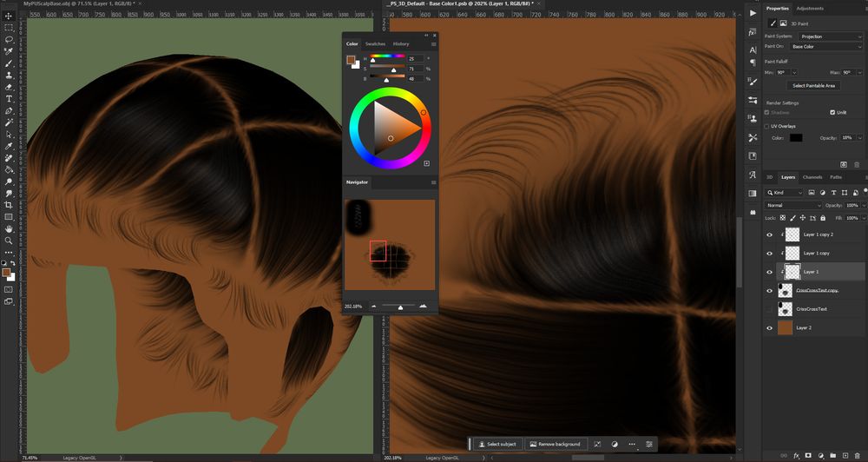Screen dimensions: 868x462
Task: Select the Paint Bucket tool
Action: pos(9,169)
